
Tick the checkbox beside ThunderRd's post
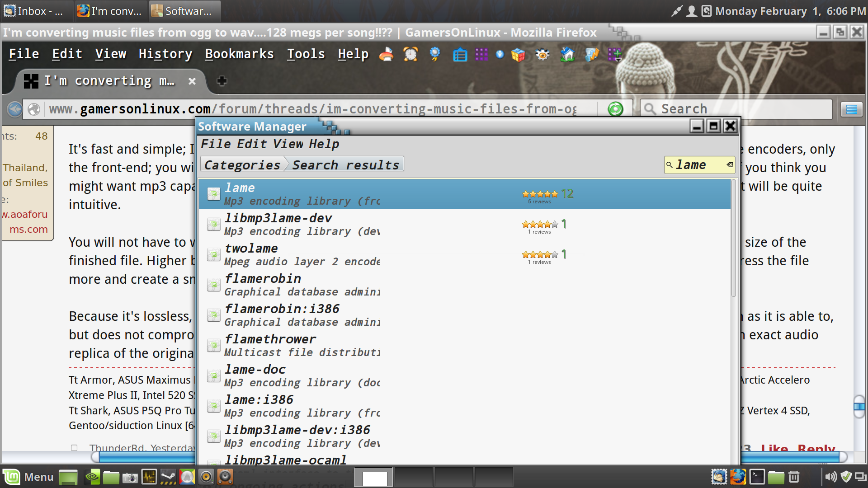[74, 448]
